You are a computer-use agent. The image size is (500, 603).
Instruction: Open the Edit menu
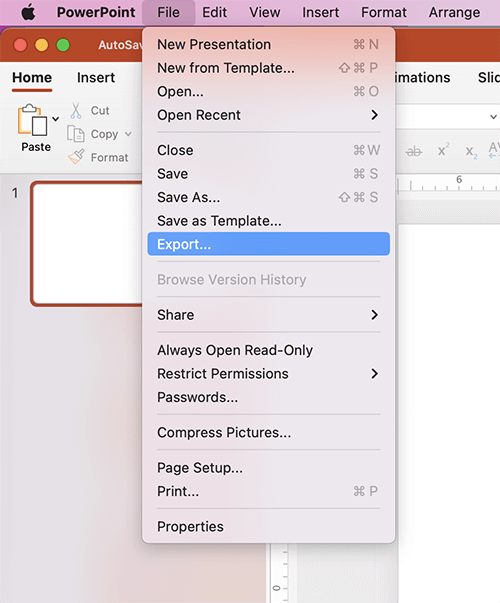pos(215,12)
